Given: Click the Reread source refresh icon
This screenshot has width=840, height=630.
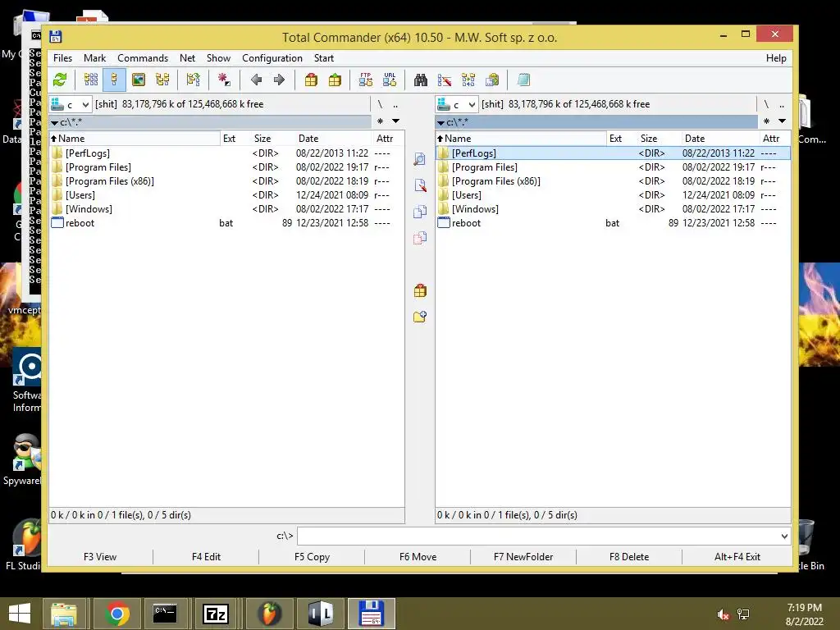Looking at the screenshot, I should (x=60, y=80).
